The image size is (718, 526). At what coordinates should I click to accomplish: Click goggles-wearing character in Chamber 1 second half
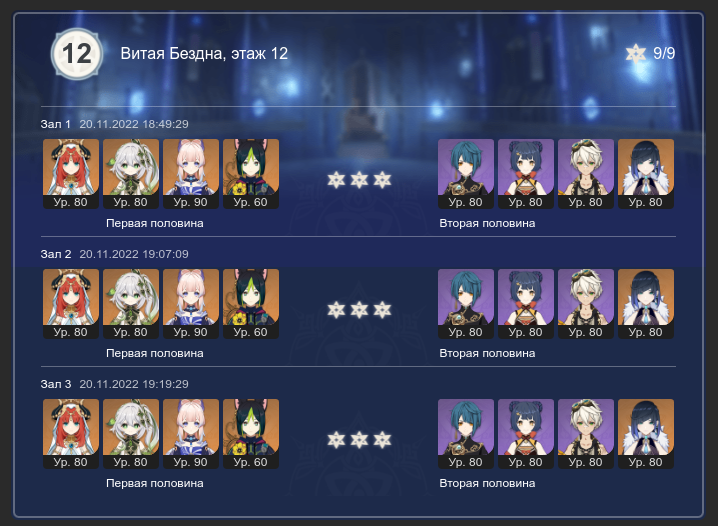pos(586,174)
